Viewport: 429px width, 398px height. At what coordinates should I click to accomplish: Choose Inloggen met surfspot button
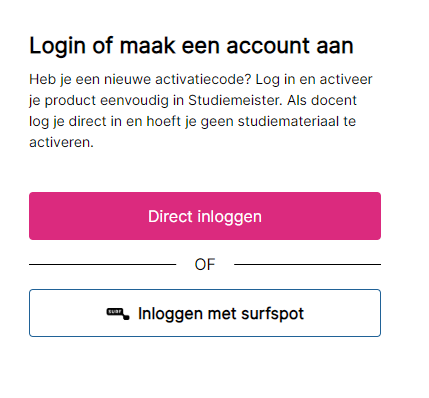[205, 313]
